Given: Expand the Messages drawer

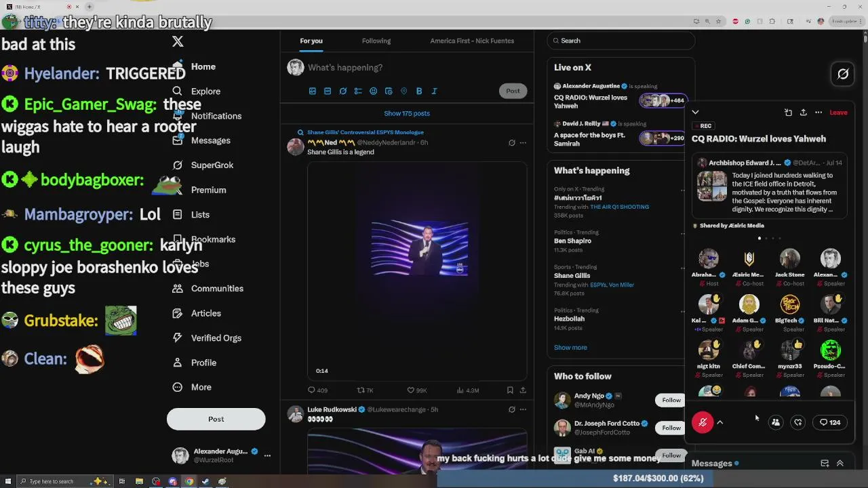Looking at the screenshot, I should 840,464.
